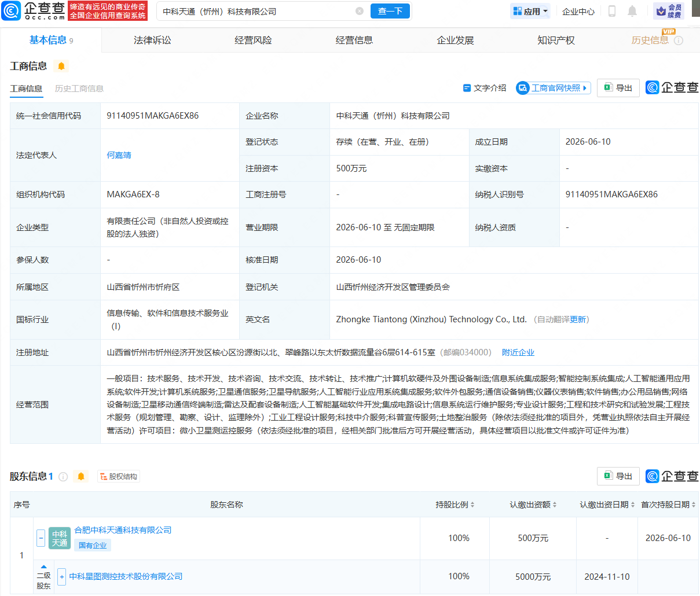Screen dimensions: 700x596
Task: Open the 附近企业 nearby companies link
Action: (518, 352)
